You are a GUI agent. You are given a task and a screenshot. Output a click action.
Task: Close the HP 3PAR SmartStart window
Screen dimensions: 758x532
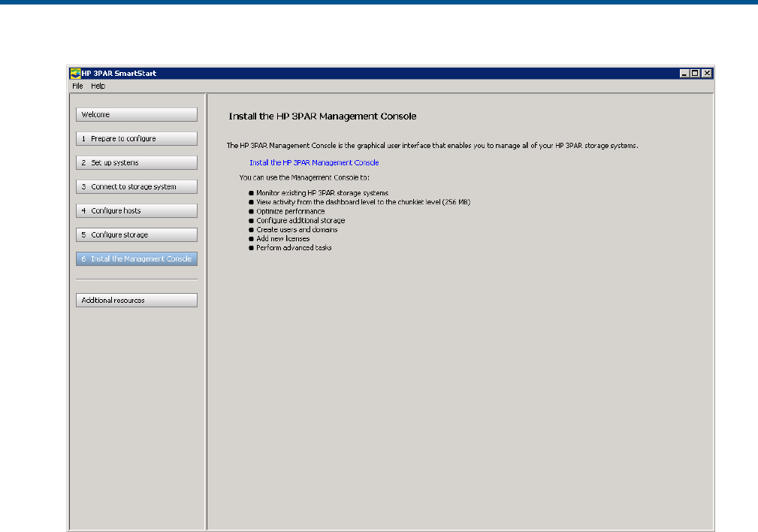click(706, 74)
